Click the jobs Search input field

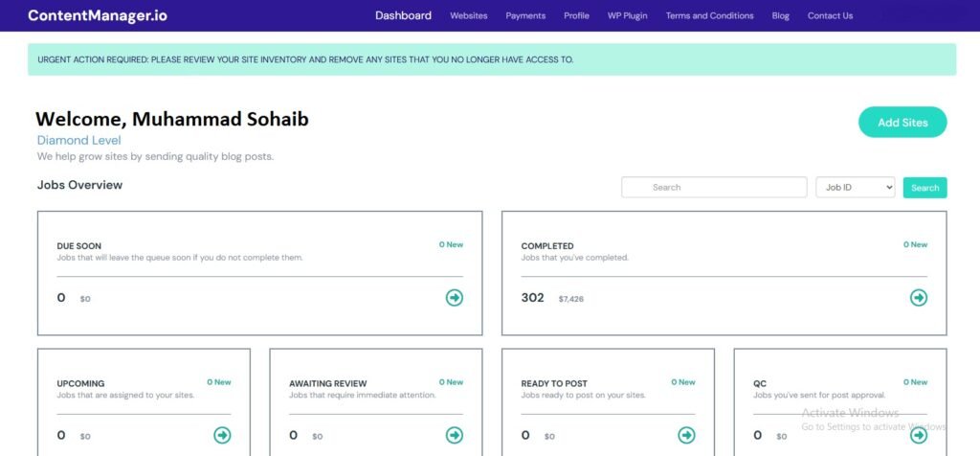click(714, 188)
